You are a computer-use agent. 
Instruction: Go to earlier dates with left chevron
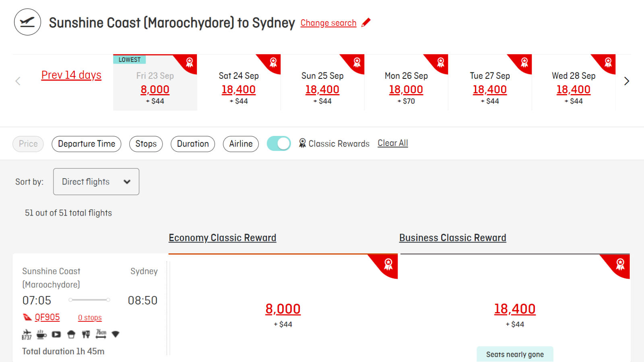pos(18,81)
